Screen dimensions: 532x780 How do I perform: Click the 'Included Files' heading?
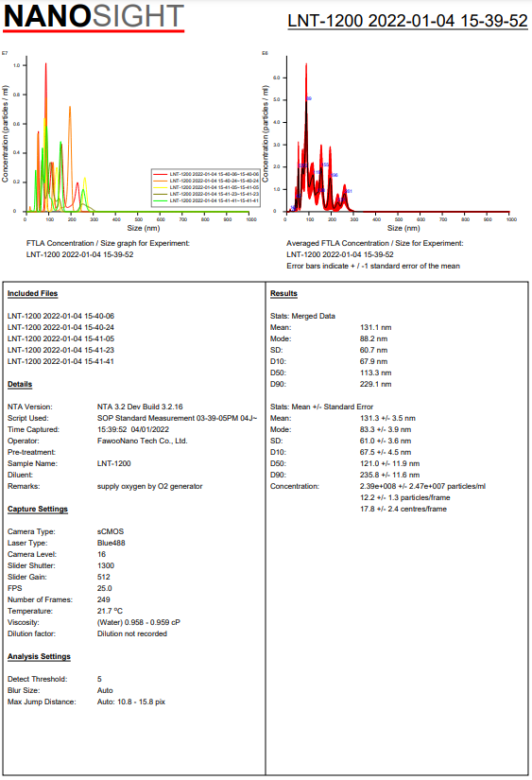(x=32, y=293)
